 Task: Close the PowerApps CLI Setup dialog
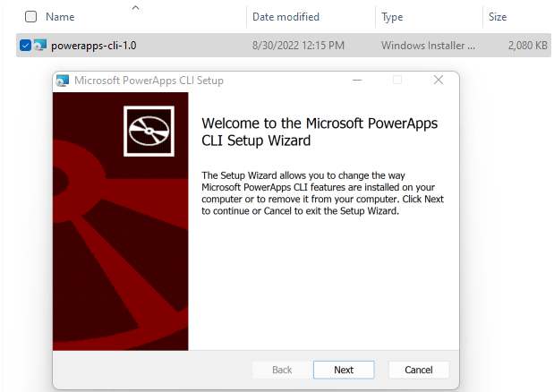(439, 81)
